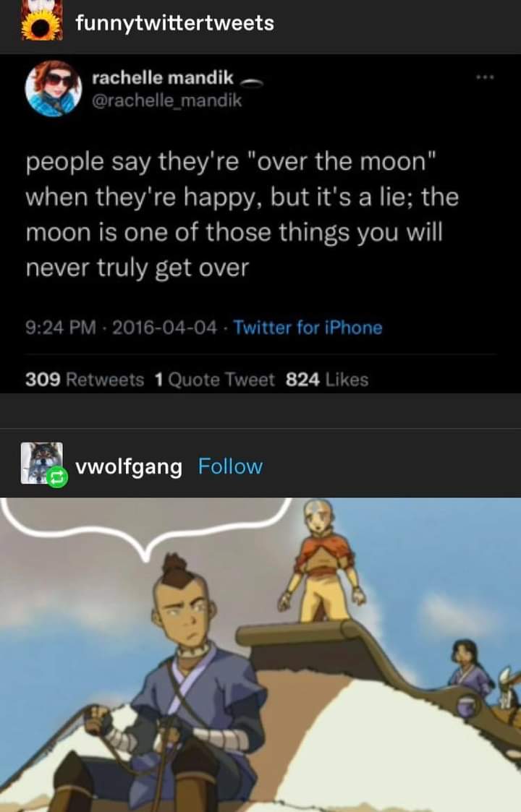Viewport: 521px width, 812px height.
Task: Open the funnytwittertweets sunflower avatar
Action: (x=42, y=21)
